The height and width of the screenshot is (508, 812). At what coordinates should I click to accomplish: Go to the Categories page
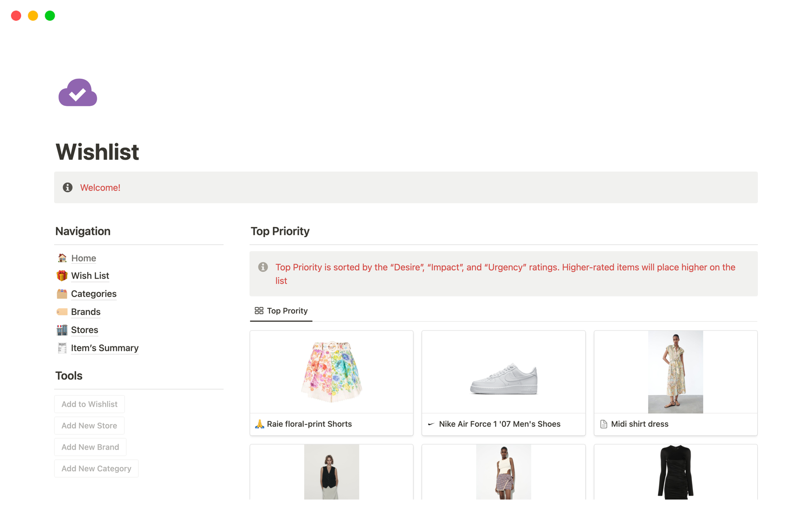pos(93,294)
